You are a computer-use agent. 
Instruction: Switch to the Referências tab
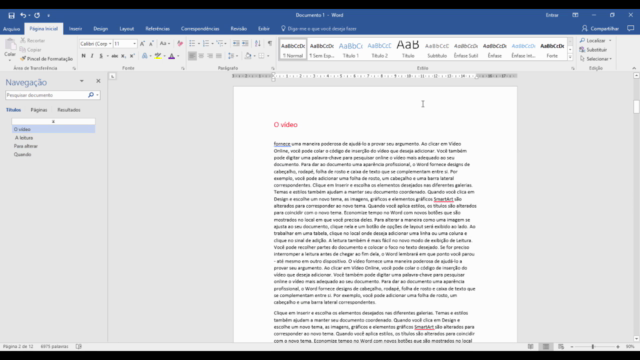click(x=158, y=29)
